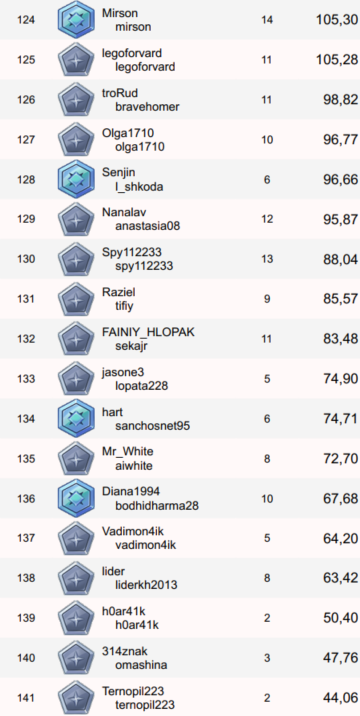Click the badge icon for h0ar41k
Viewport: 360px width, 716px height.
click(x=76, y=618)
